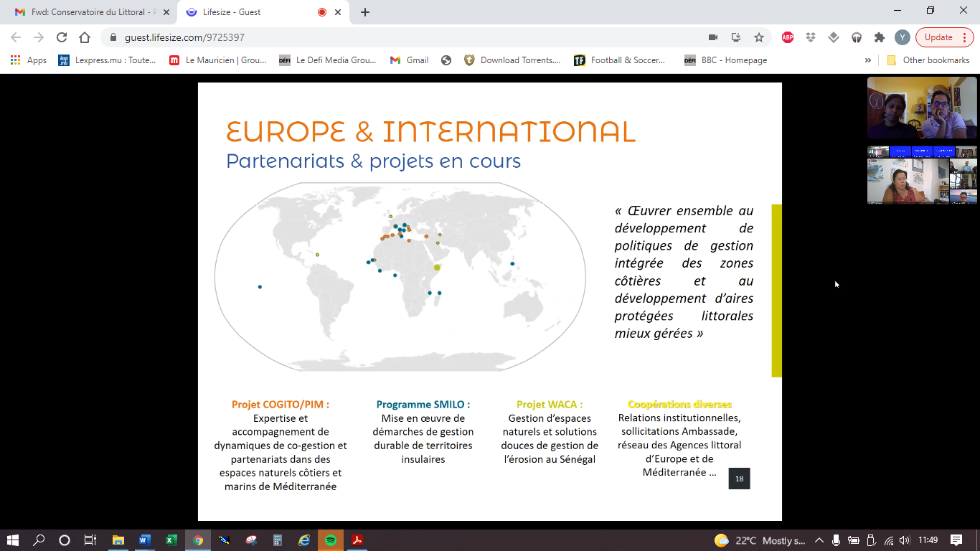Reload the Lifesize page
The width and height of the screenshot is (980, 551).
pyautogui.click(x=62, y=37)
